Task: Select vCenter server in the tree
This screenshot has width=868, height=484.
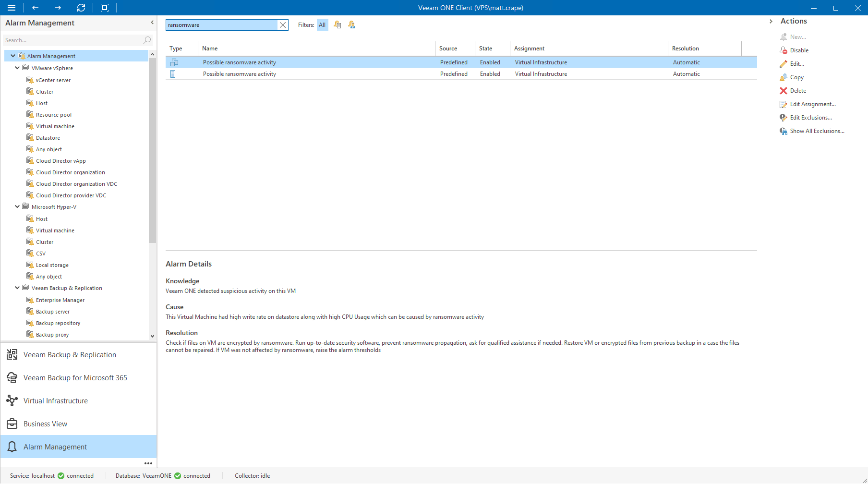Action: click(x=53, y=80)
